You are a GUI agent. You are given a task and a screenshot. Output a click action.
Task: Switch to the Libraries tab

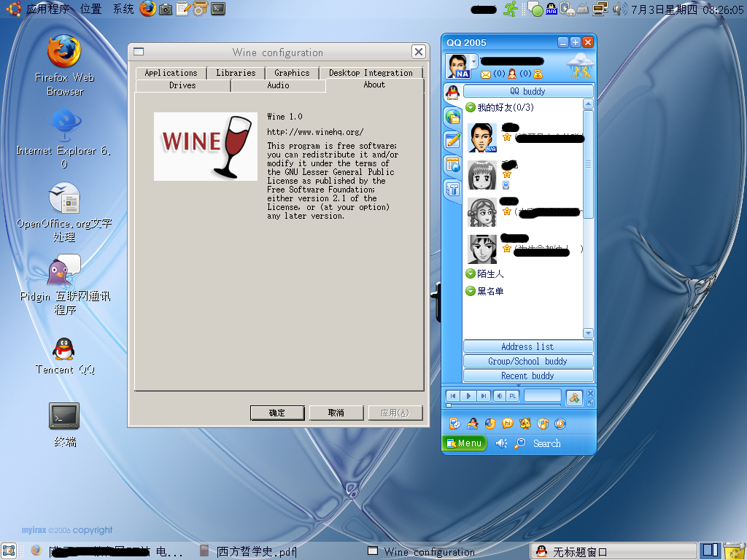click(x=236, y=73)
